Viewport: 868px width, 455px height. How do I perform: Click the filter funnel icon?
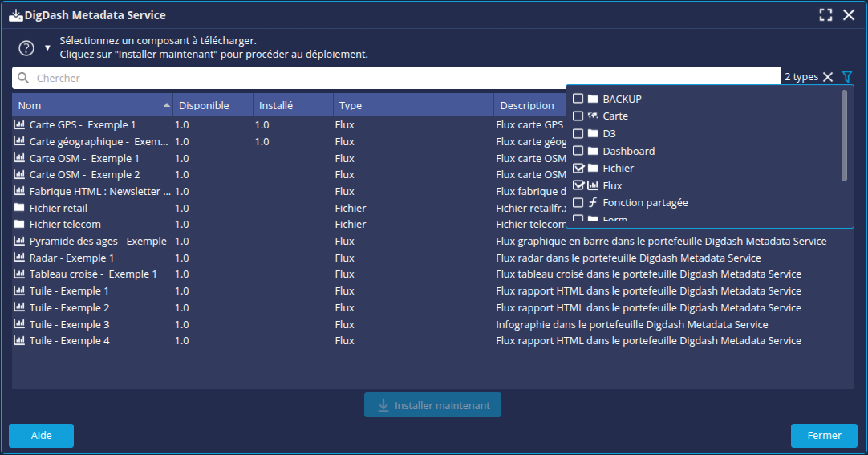pyautogui.click(x=847, y=77)
